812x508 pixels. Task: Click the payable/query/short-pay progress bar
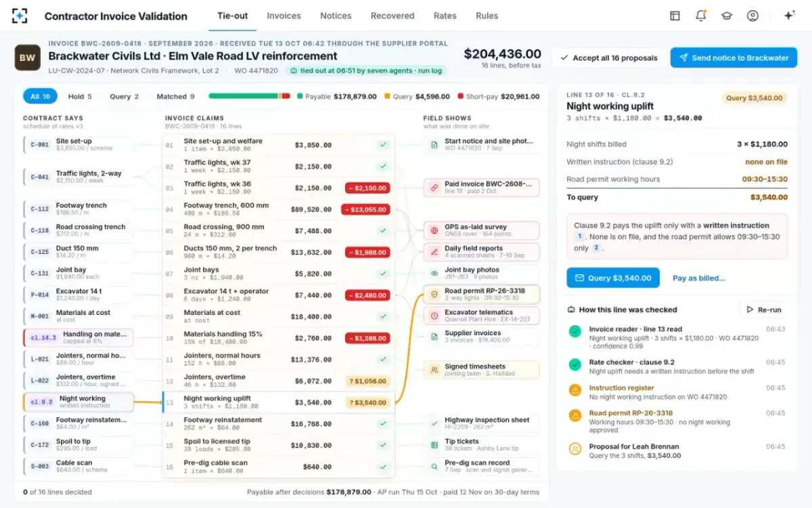(x=249, y=96)
